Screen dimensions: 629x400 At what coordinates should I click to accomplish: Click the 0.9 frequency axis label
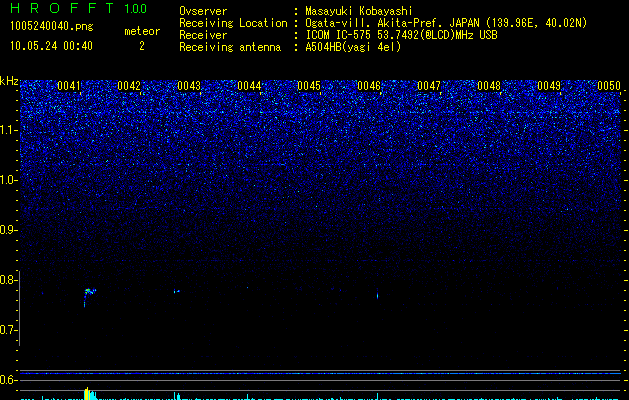8,230
